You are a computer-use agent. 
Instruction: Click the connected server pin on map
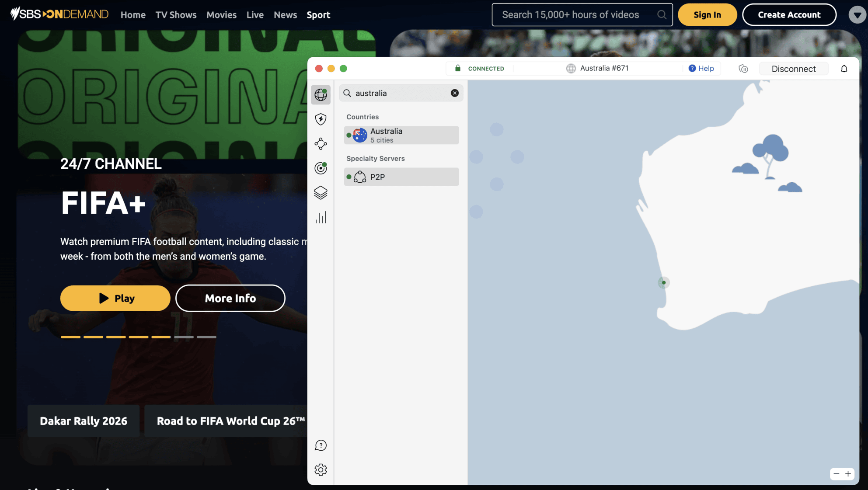(x=663, y=283)
